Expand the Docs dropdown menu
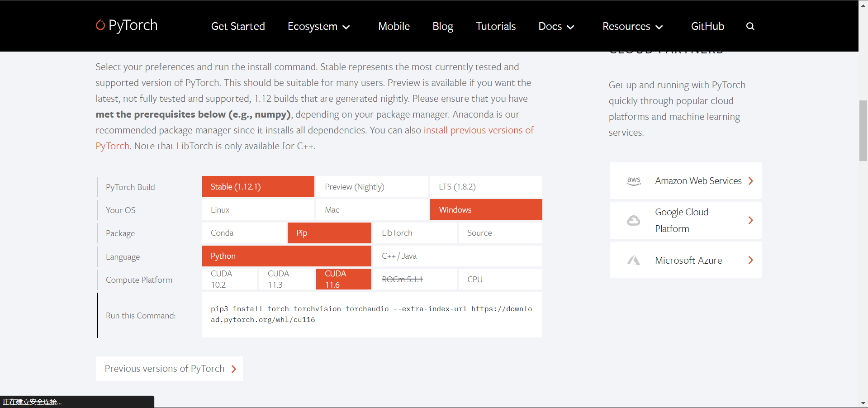Image resolution: width=868 pixels, height=408 pixels. pos(556,26)
